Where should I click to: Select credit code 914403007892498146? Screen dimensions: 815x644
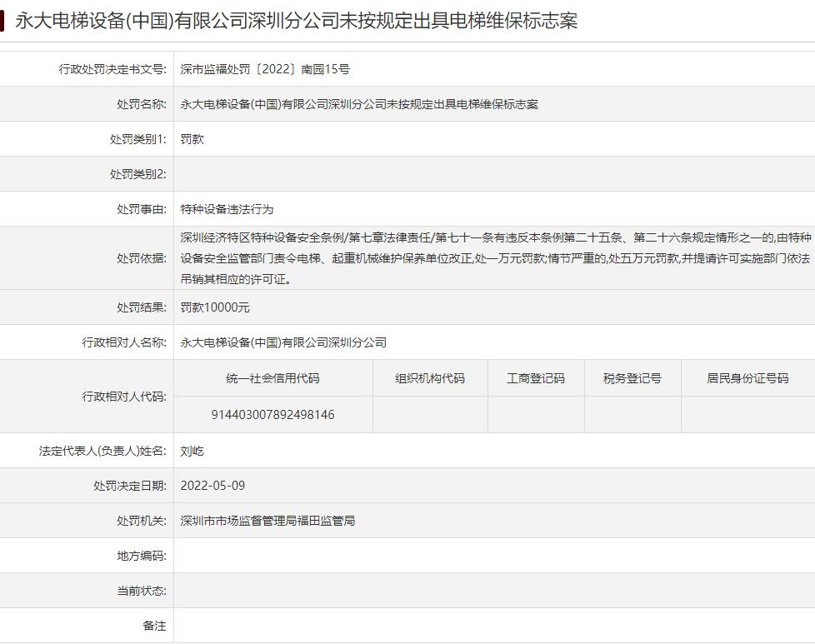point(272,415)
